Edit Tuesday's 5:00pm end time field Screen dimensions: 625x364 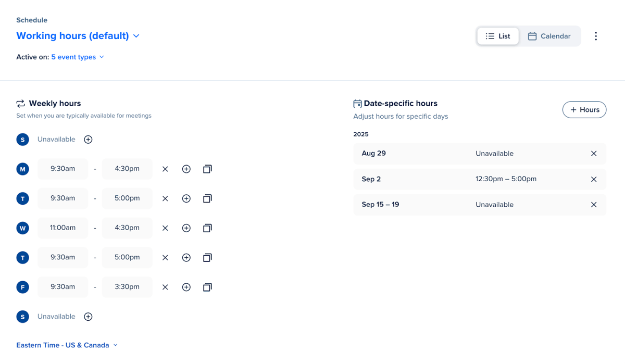tap(127, 198)
